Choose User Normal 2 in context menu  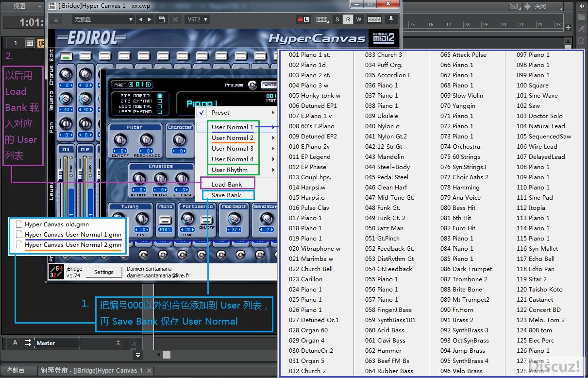pyautogui.click(x=233, y=137)
